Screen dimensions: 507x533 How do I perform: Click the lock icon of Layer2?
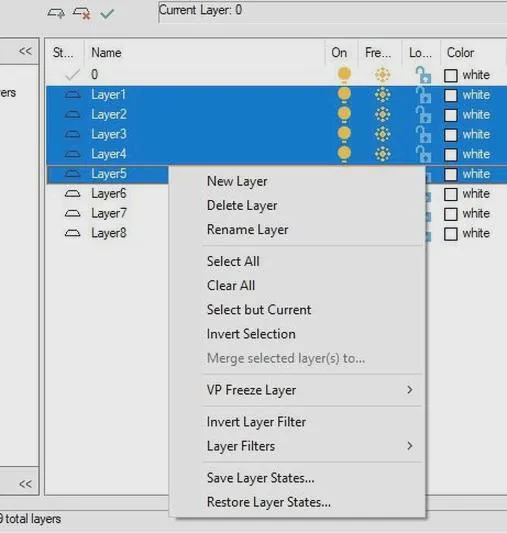(x=423, y=115)
